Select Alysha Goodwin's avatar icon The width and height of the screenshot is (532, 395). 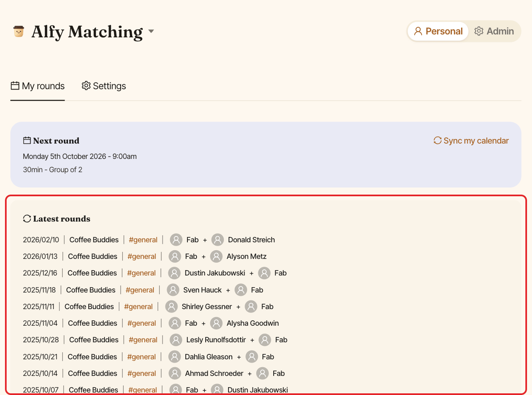[x=216, y=323]
